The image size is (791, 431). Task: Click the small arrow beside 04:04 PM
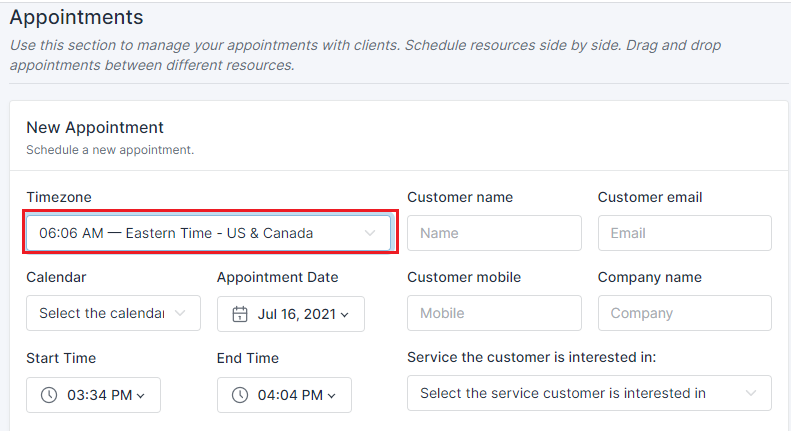331,396
